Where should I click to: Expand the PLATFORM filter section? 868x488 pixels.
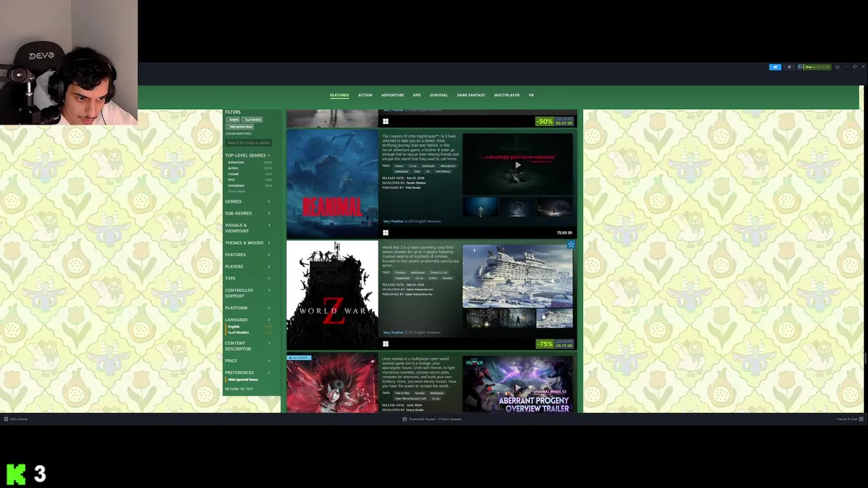[248, 308]
